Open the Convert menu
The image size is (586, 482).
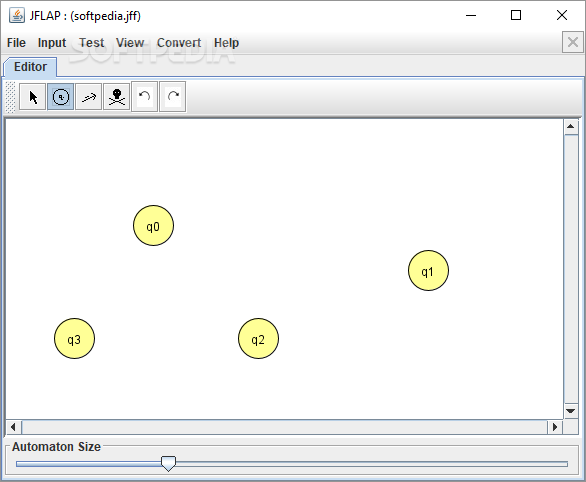tap(179, 43)
